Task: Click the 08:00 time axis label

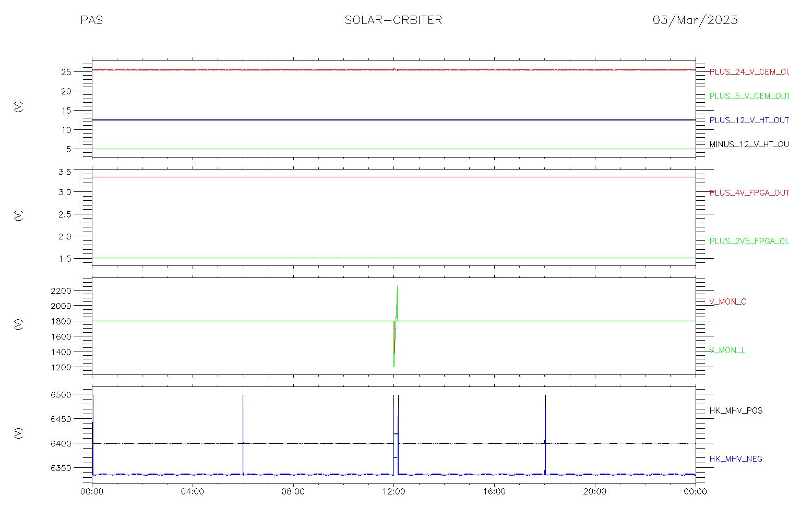Action: [x=293, y=492]
